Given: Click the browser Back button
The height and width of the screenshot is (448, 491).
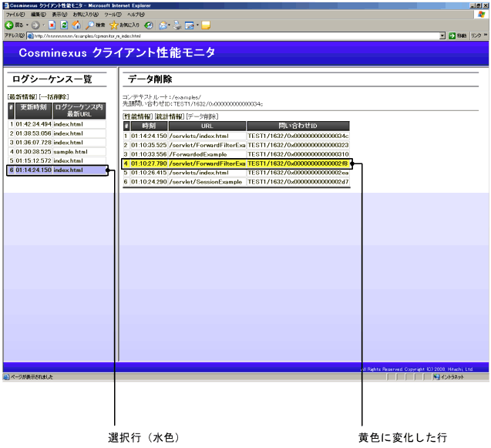Looking at the screenshot, I should pos(14,25).
